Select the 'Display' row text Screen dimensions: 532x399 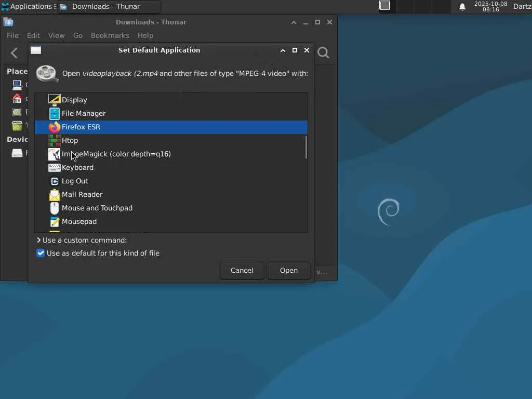pos(74,100)
